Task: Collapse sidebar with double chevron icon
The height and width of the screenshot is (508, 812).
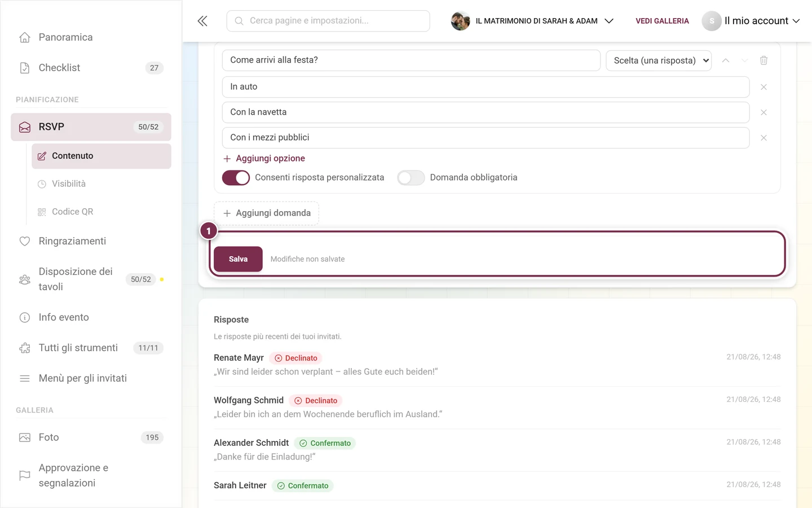Action: point(202,21)
